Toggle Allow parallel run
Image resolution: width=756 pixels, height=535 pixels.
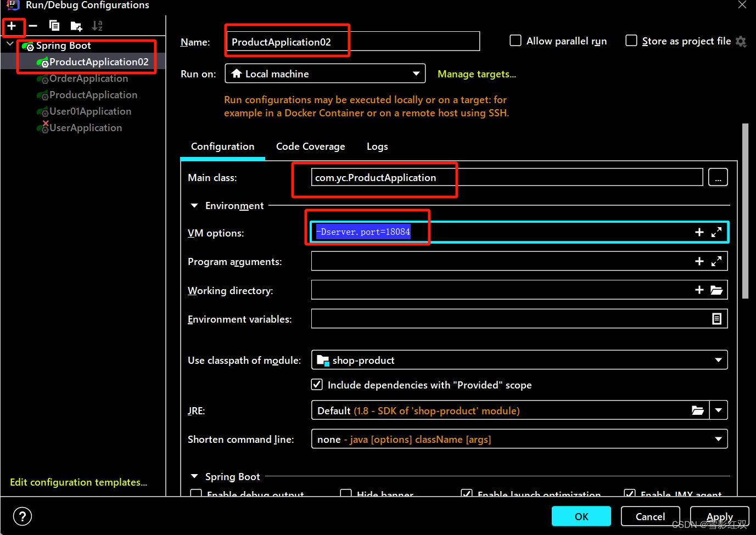coord(516,41)
